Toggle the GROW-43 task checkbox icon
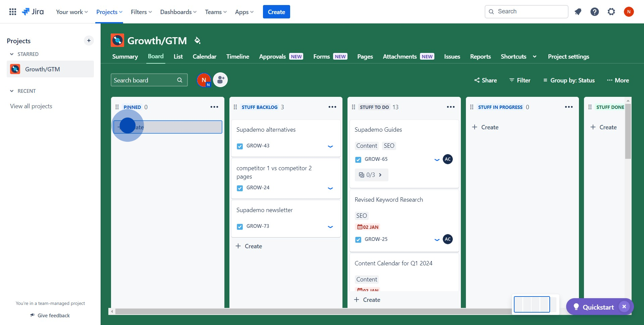The height and width of the screenshot is (325, 644). 240,146
